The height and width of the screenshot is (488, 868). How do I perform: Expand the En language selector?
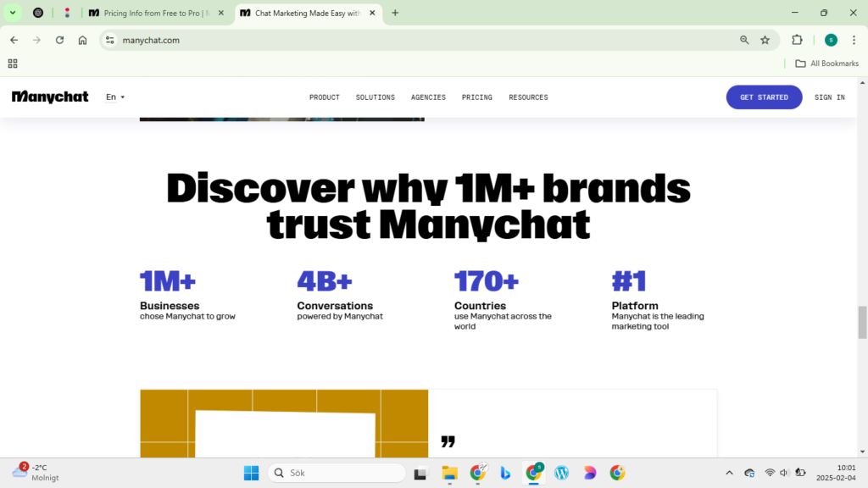pos(115,97)
